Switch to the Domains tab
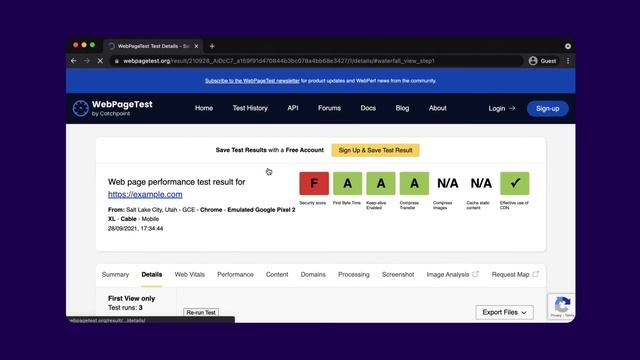The height and width of the screenshot is (360, 640). tap(313, 275)
